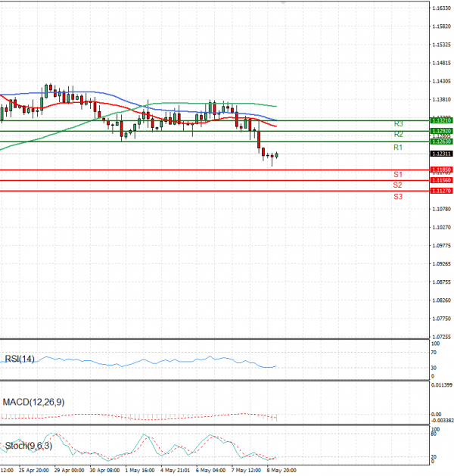The image size is (454, 476).
Task: Click the 1.13210 green price tag
Action: click(x=440, y=120)
